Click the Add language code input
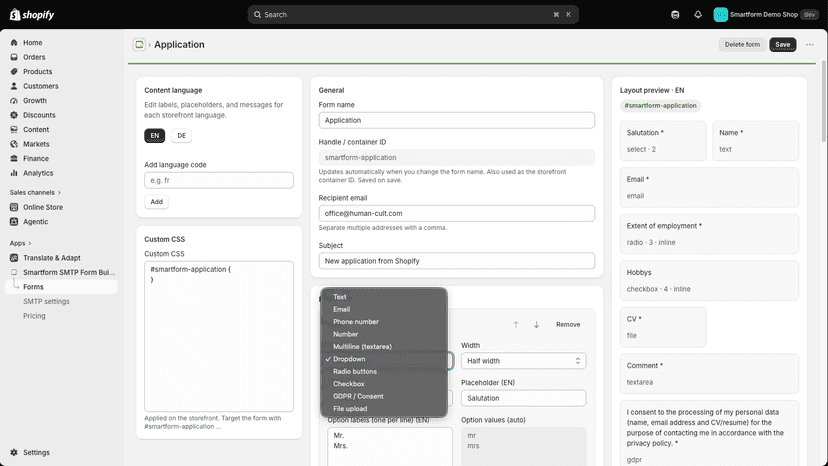The height and width of the screenshot is (466, 828). click(219, 180)
